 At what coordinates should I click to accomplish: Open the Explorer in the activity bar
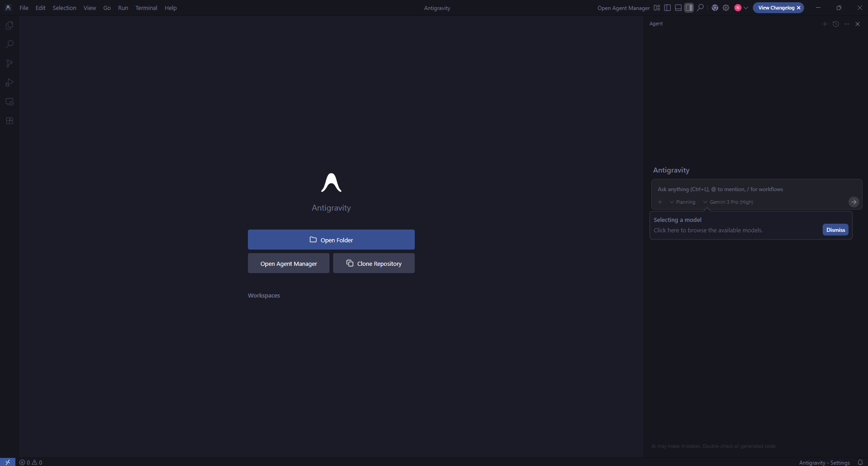tap(10, 25)
